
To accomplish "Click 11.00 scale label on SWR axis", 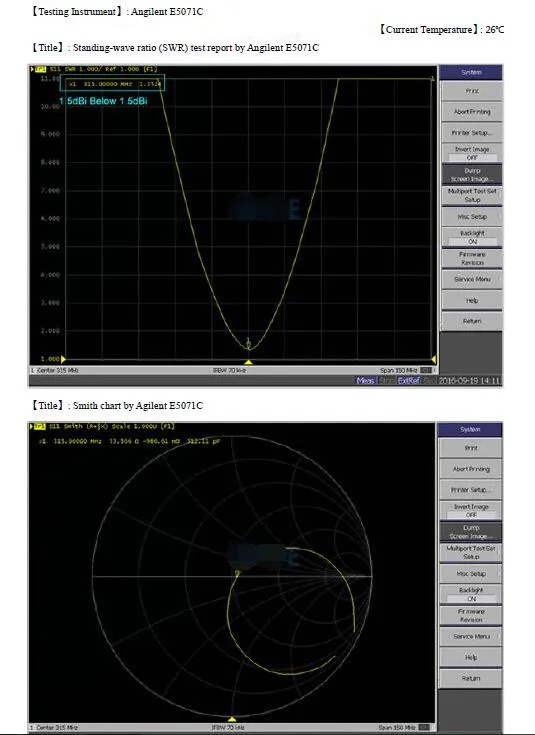I will (x=49, y=78).
